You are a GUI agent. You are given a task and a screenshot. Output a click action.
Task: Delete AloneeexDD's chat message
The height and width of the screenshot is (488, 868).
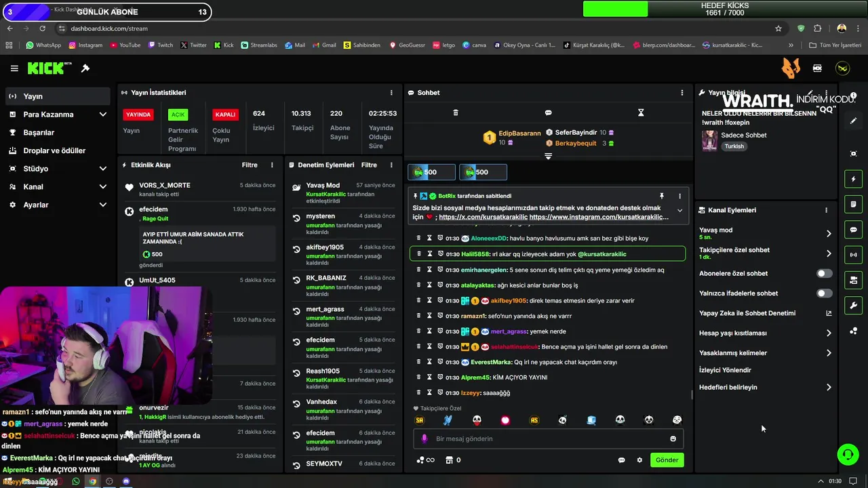pos(419,238)
